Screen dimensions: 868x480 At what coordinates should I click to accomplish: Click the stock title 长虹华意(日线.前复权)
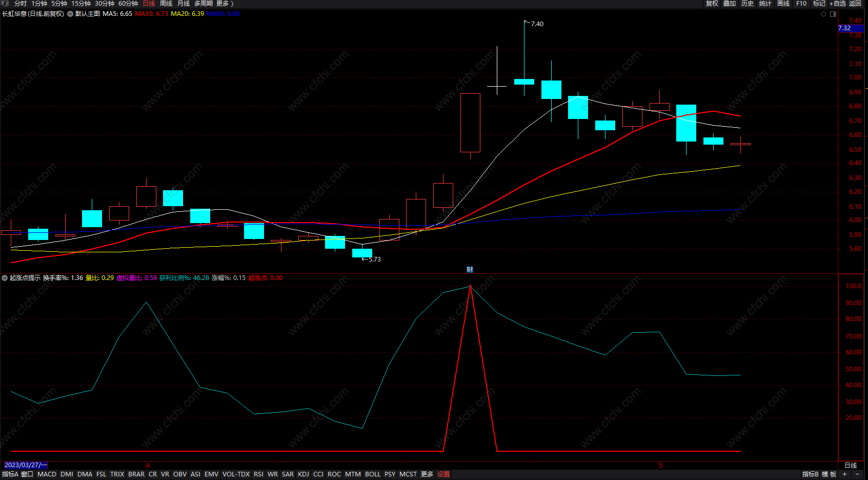(33, 14)
